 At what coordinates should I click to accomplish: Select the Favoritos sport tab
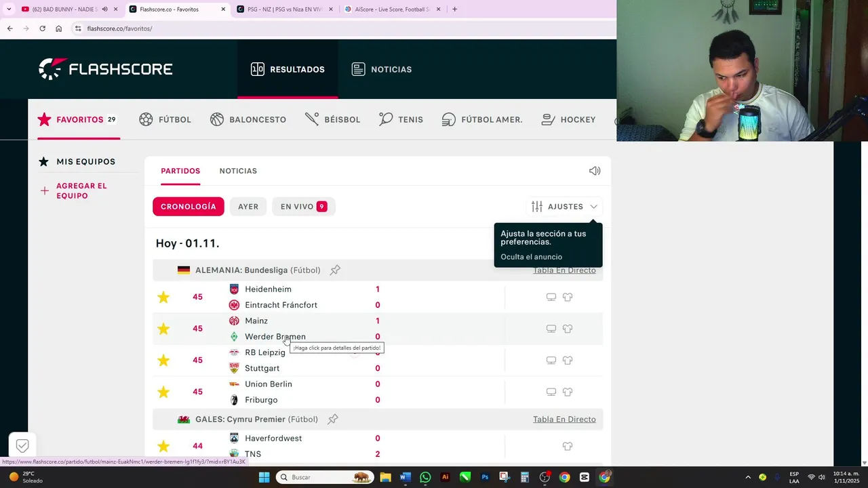pyautogui.click(x=77, y=119)
